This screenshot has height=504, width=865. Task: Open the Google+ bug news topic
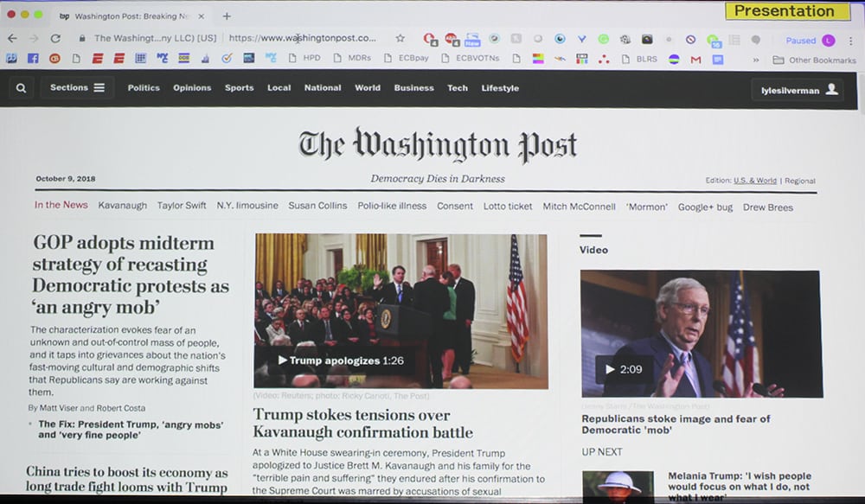coord(706,207)
